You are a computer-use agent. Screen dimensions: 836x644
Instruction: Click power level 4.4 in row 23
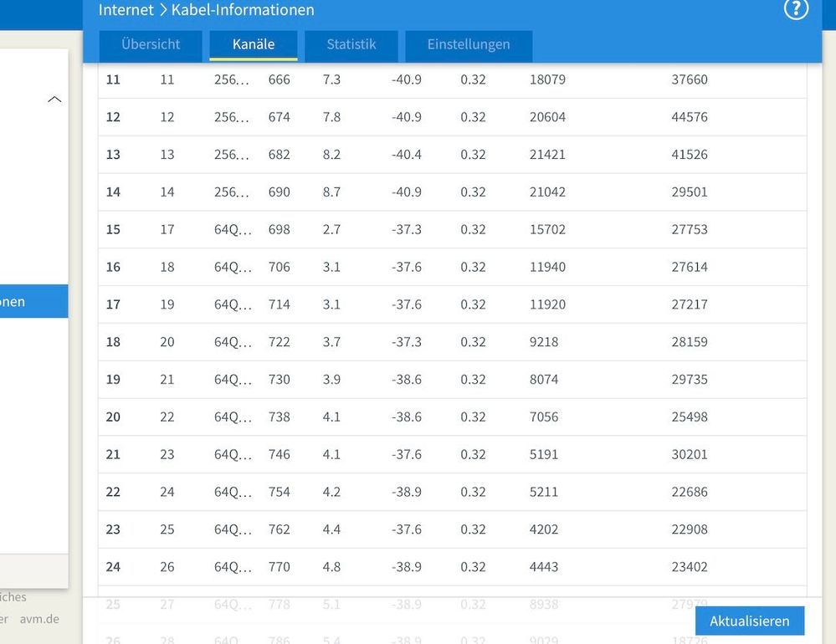(331, 529)
